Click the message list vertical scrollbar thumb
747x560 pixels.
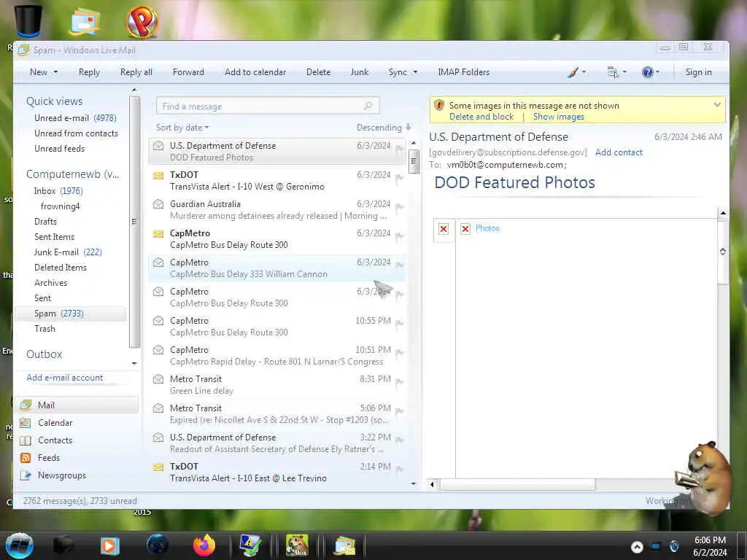pyautogui.click(x=414, y=161)
